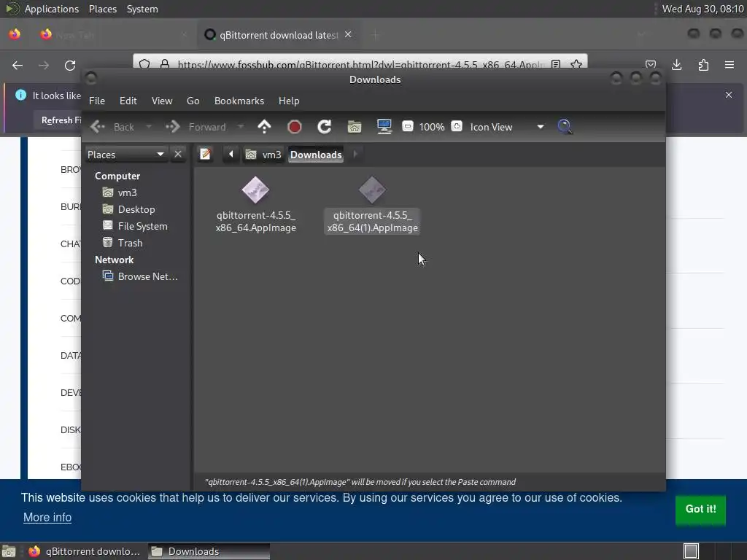Click the right arrow in the path bar

pyautogui.click(x=355, y=155)
